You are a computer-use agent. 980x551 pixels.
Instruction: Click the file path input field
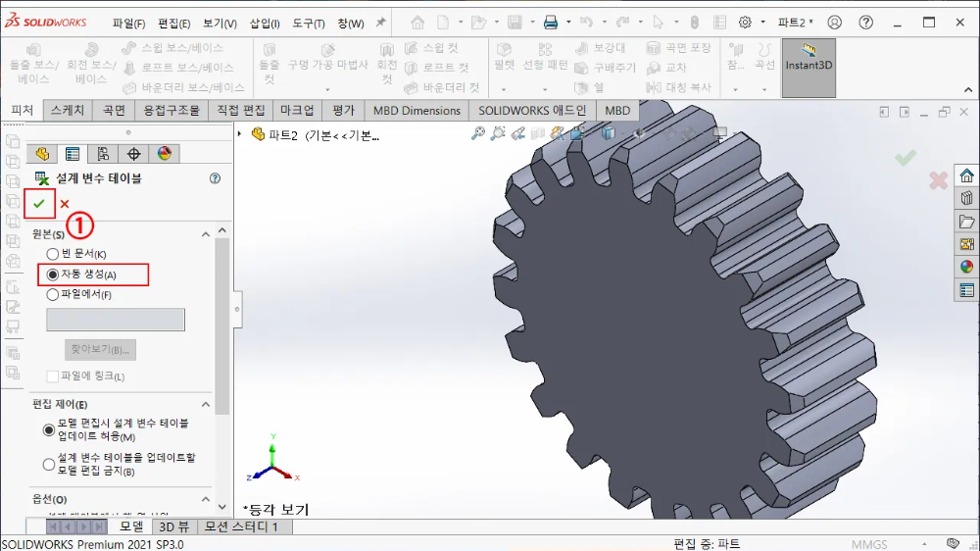click(116, 320)
